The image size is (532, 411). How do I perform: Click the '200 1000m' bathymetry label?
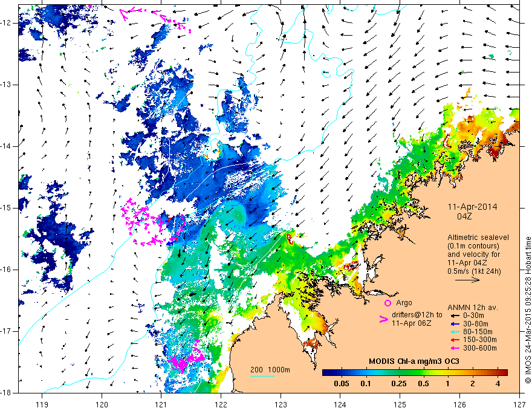[x=270, y=370]
